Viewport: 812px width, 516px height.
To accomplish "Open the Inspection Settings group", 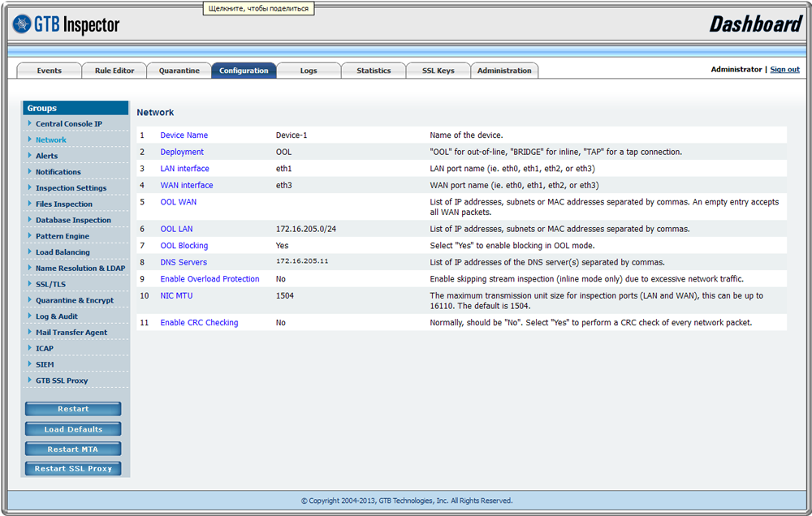I will click(x=71, y=188).
